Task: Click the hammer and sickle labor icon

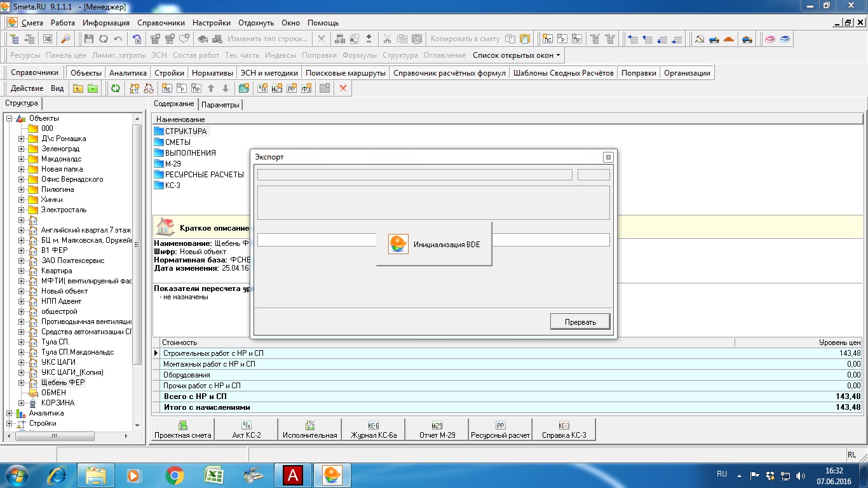Action: [x=699, y=39]
